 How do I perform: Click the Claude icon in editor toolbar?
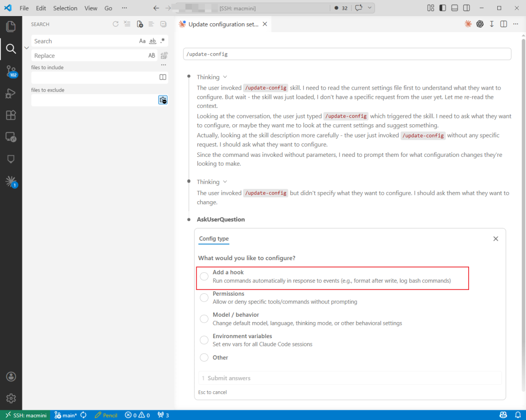tap(468, 24)
